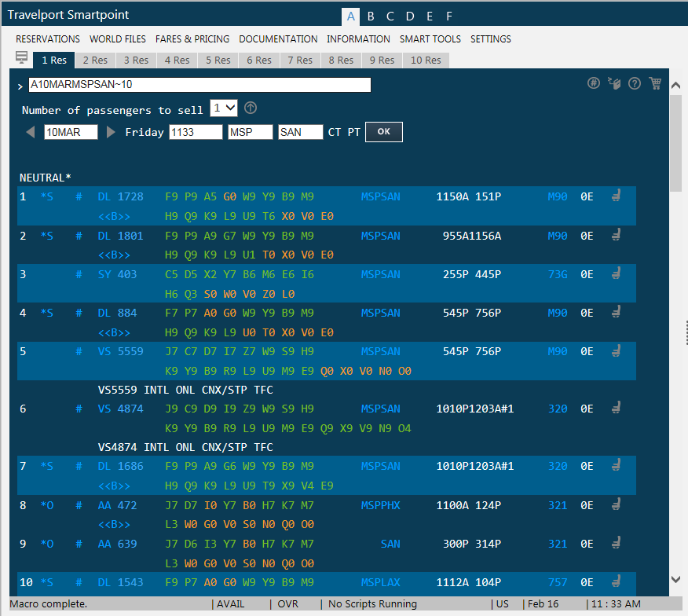Click the 757 equipment code link
The width and height of the screenshot is (688, 616).
coord(558,583)
